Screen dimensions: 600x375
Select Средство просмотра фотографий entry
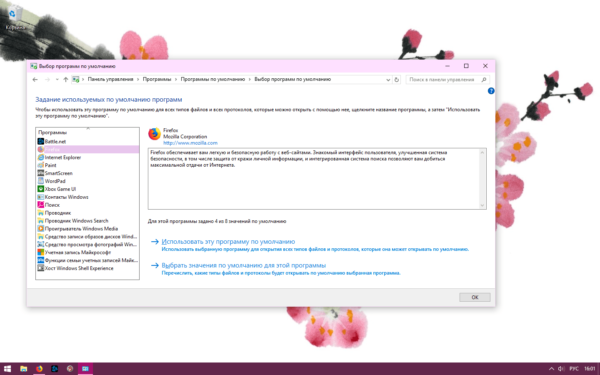87,245
